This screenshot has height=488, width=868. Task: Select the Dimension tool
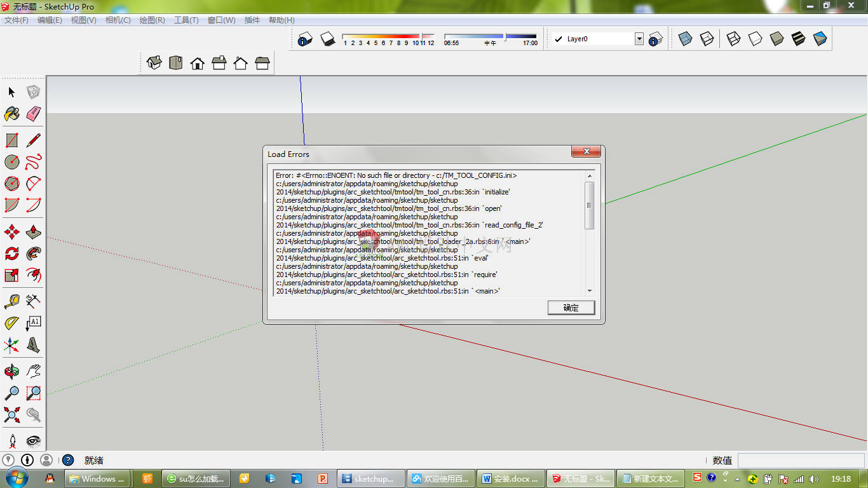click(34, 301)
